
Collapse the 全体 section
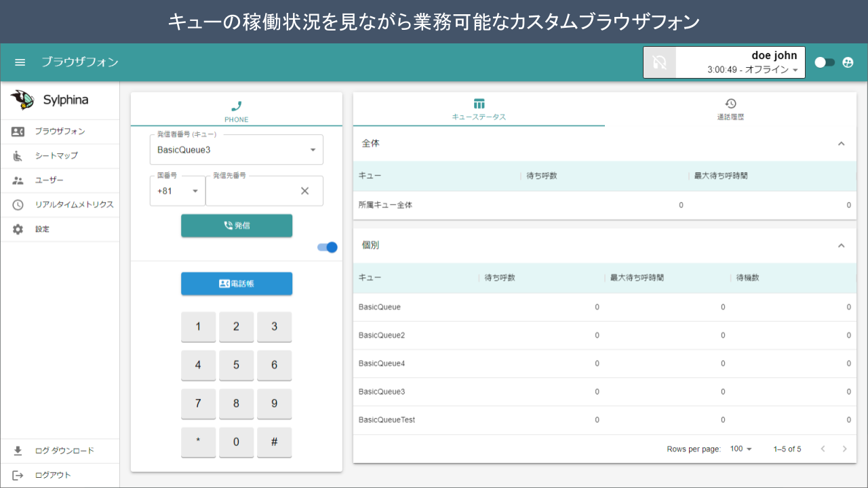[x=841, y=144]
